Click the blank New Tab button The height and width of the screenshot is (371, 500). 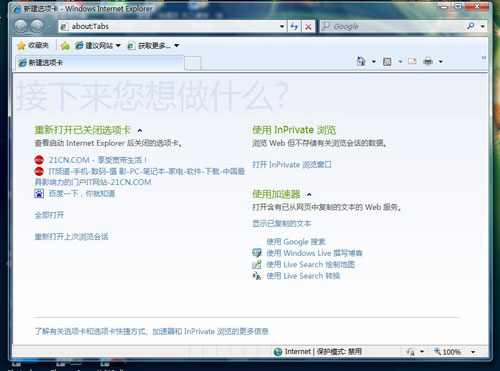point(193,63)
